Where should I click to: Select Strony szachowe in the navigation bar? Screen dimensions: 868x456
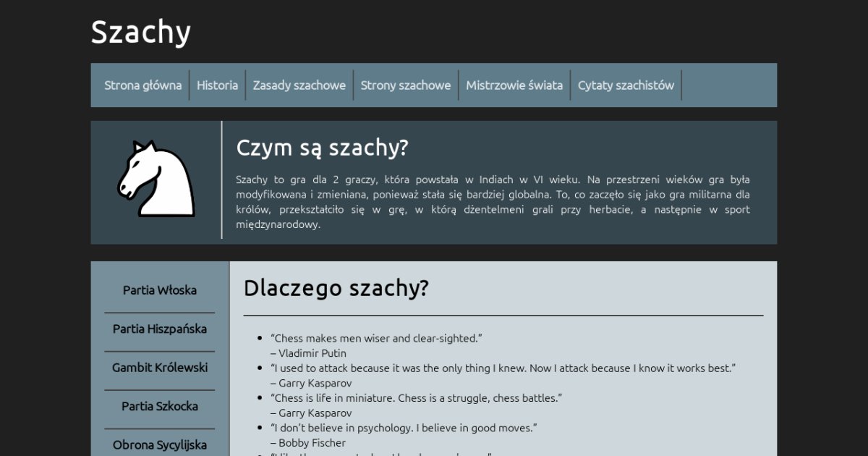(x=405, y=85)
